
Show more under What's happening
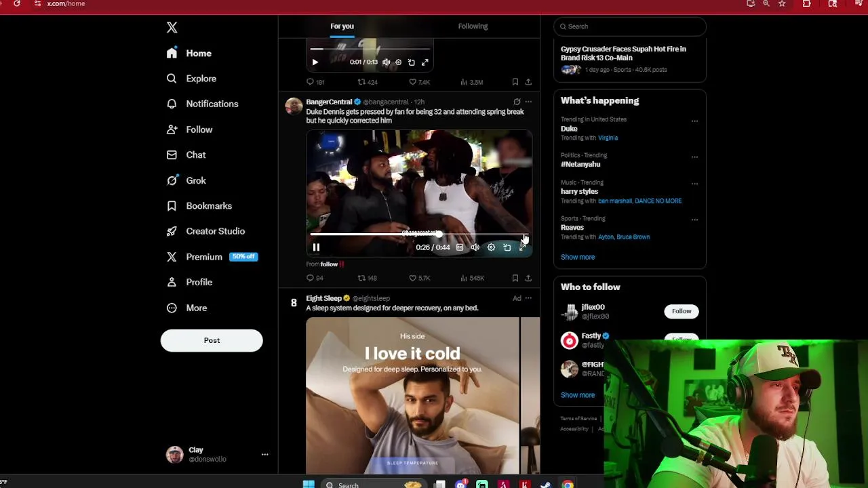click(578, 257)
